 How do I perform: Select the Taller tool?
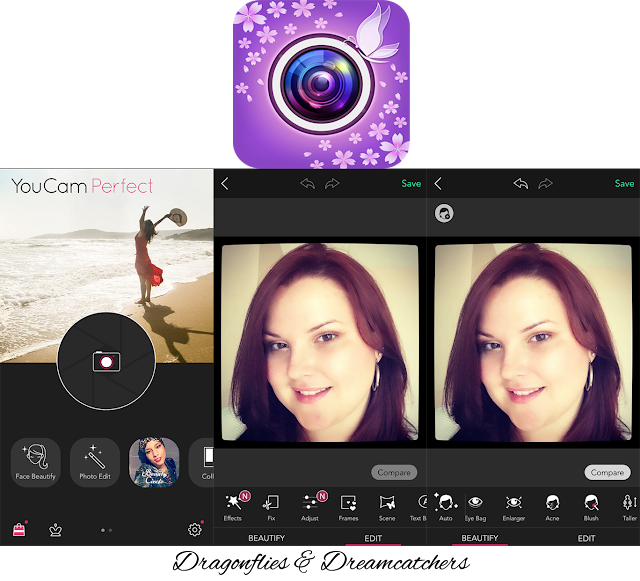click(629, 507)
